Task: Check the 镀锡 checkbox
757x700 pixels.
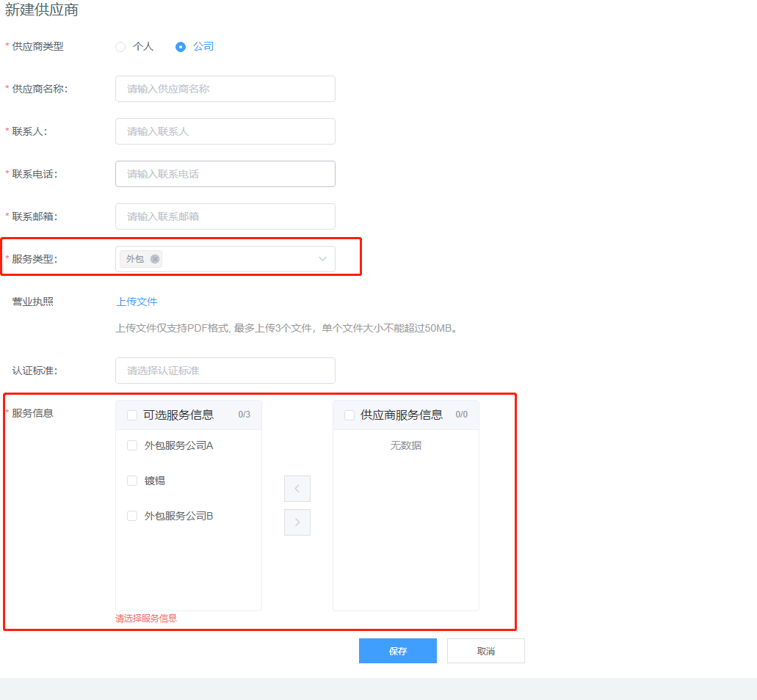Action: (x=132, y=481)
